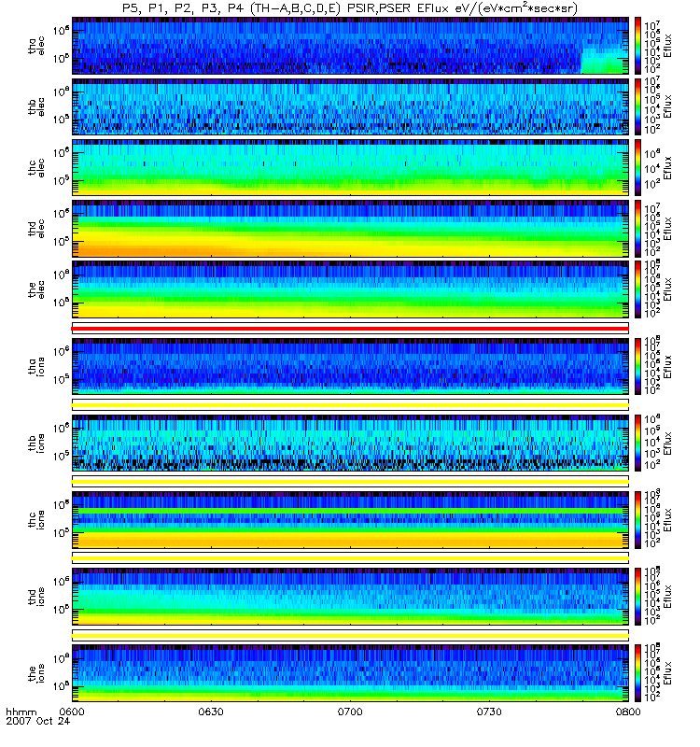Click inside the tha elec spectrogram
The image size is (700, 747).
(x=351, y=46)
